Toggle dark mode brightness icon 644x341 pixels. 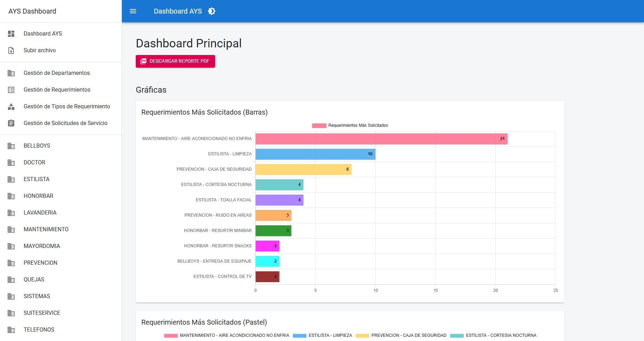(x=212, y=11)
